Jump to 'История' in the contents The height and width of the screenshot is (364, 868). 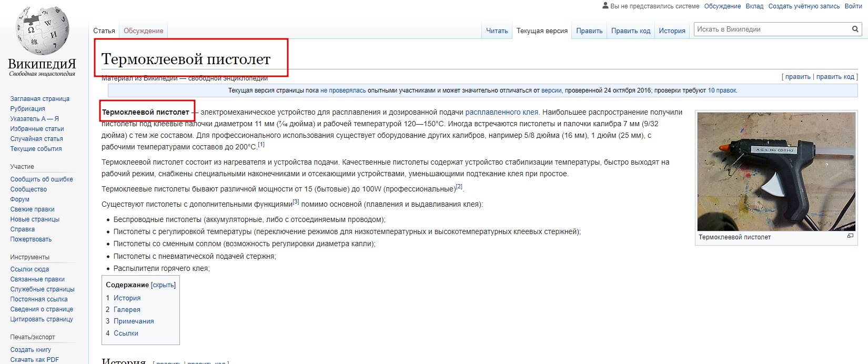(127, 298)
